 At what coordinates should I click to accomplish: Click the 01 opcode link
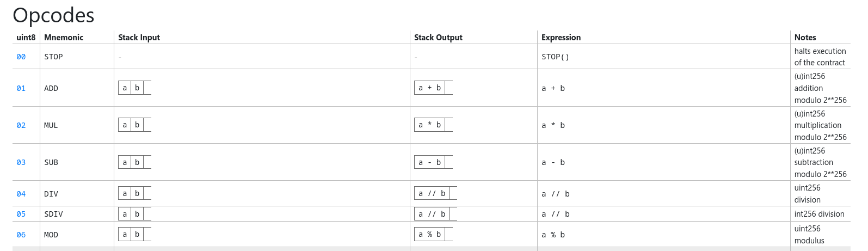point(21,88)
